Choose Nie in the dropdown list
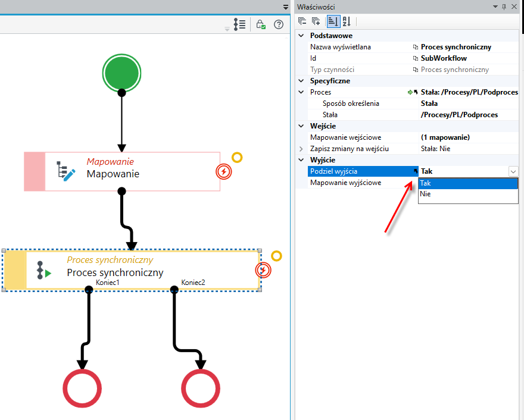 [468, 194]
